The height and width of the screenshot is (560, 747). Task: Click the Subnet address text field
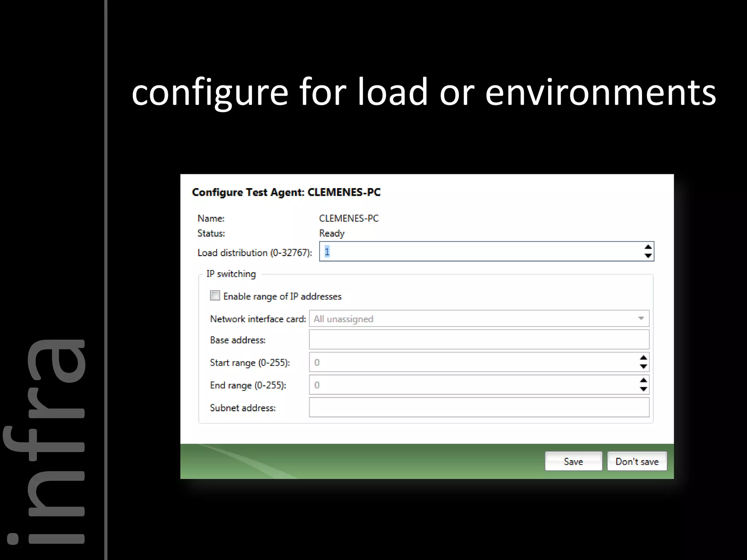[479, 407]
